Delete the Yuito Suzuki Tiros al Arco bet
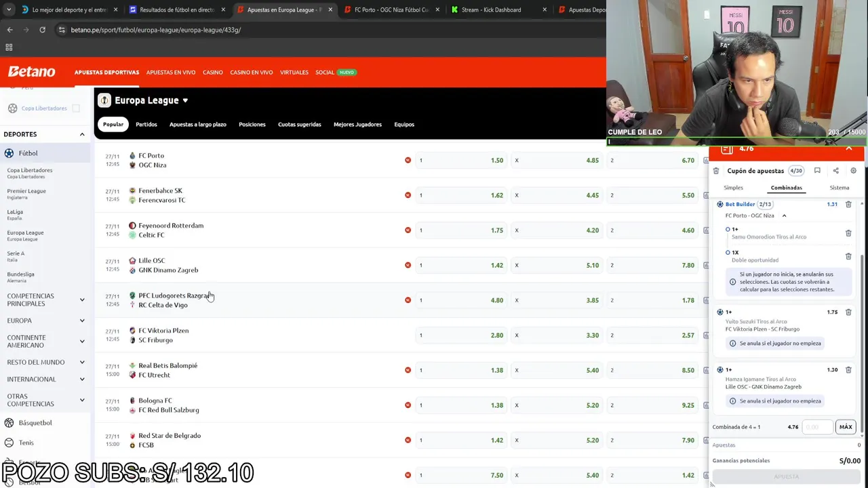 coord(848,312)
